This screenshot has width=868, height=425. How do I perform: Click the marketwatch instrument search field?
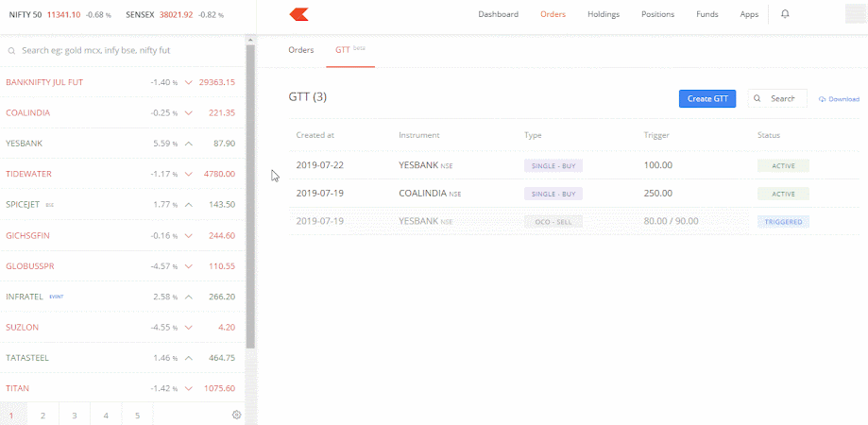[123, 50]
